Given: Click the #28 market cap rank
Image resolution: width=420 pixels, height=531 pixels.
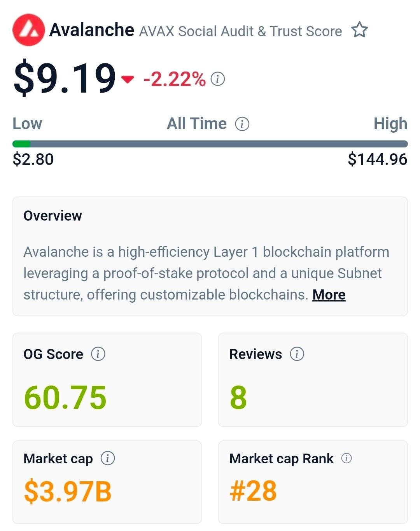Looking at the screenshot, I should click(253, 491).
